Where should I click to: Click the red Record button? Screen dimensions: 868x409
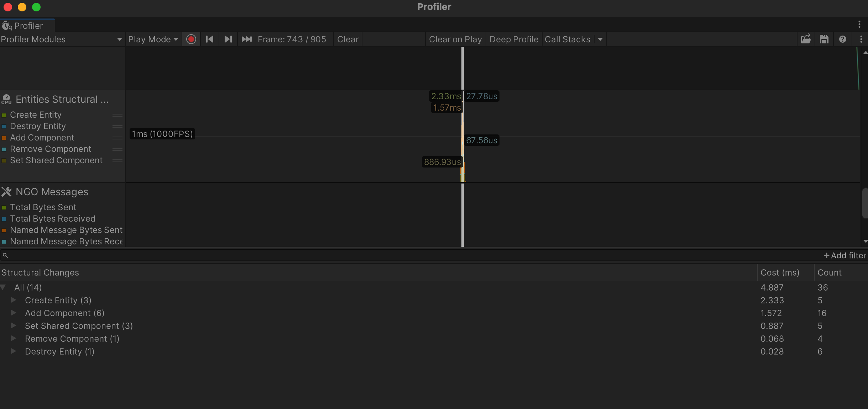click(191, 39)
